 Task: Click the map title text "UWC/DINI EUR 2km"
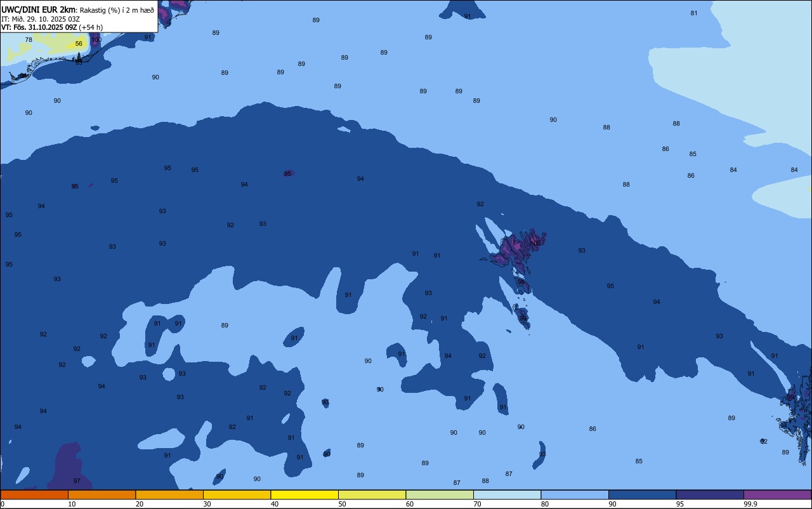[x=39, y=10]
